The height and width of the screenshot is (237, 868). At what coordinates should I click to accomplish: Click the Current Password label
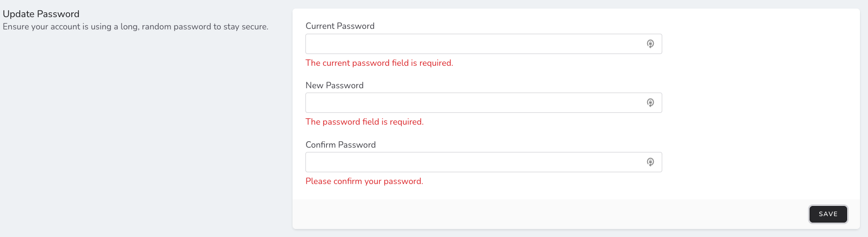coord(340,26)
